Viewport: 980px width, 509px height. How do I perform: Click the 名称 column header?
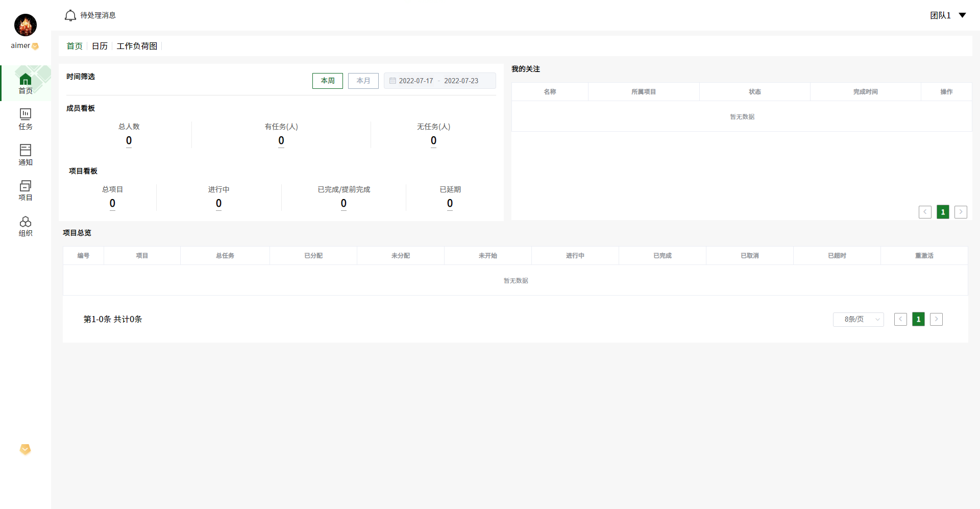(x=550, y=92)
